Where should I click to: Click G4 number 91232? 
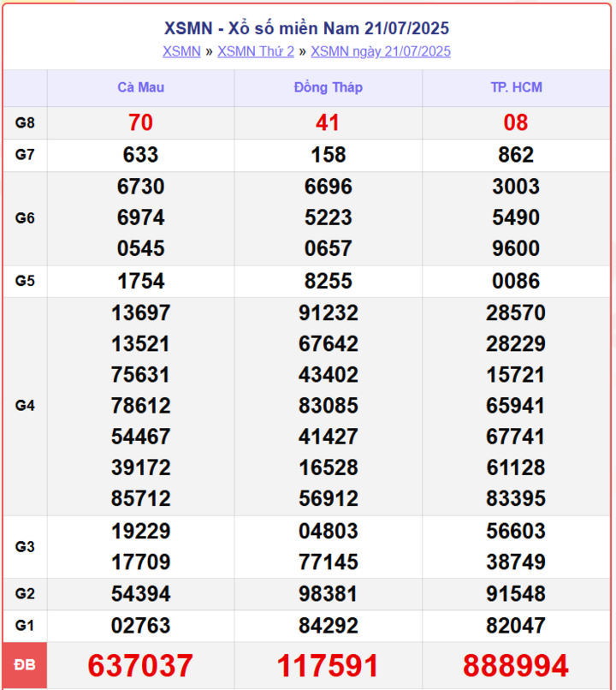[329, 312]
